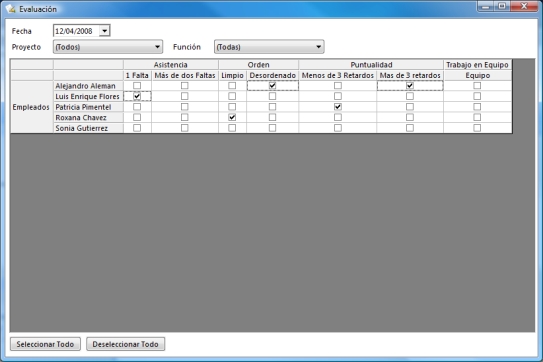The height and width of the screenshot is (362, 543).
Task: Uncheck Desordenado for Alejandro Aleman
Action: tap(273, 86)
